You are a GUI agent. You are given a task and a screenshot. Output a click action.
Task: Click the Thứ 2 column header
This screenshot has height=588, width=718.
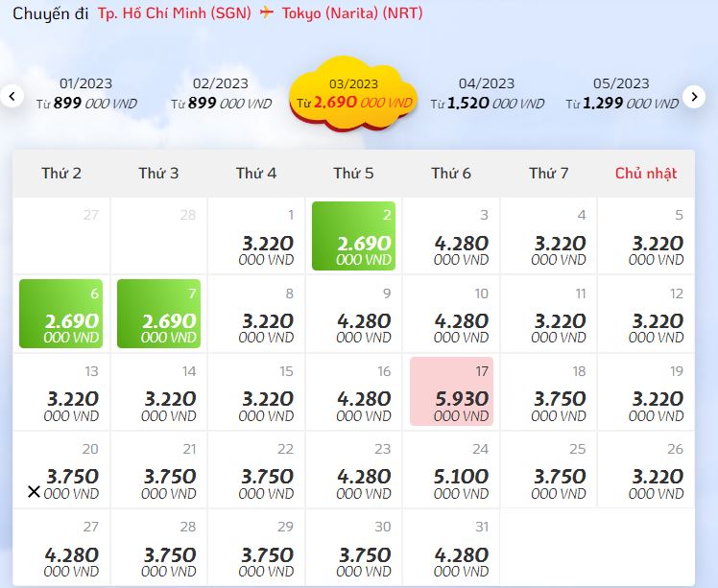(x=61, y=174)
